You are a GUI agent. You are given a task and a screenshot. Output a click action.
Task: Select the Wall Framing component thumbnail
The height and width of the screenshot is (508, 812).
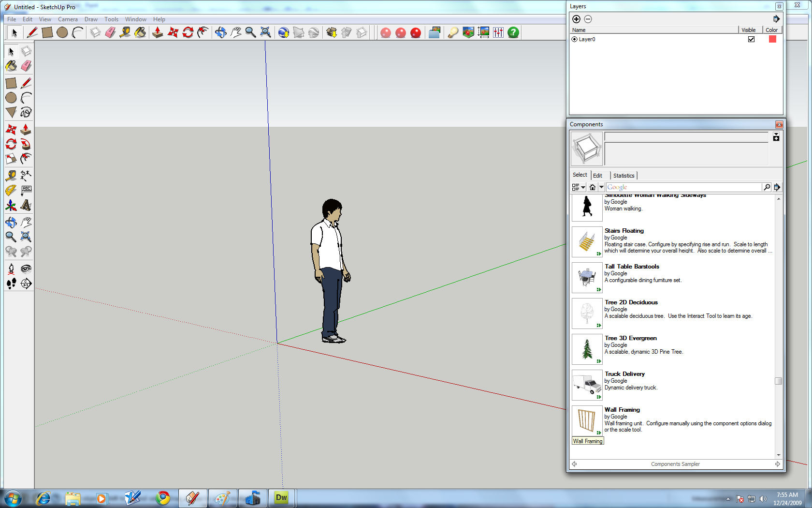click(587, 421)
